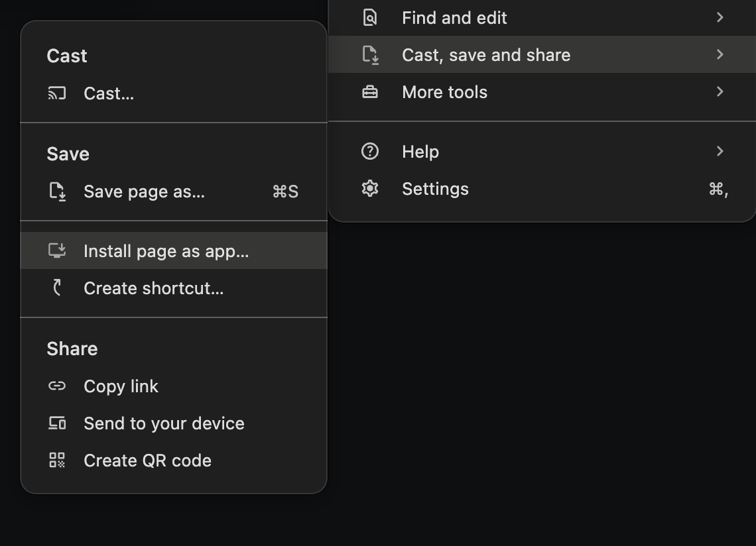Click the Cast, save and share document icon
The image size is (756, 546).
coord(370,54)
